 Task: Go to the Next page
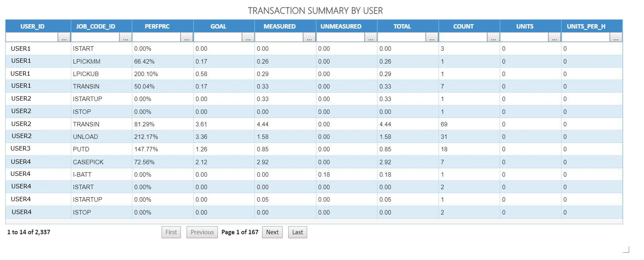[x=272, y=232]
